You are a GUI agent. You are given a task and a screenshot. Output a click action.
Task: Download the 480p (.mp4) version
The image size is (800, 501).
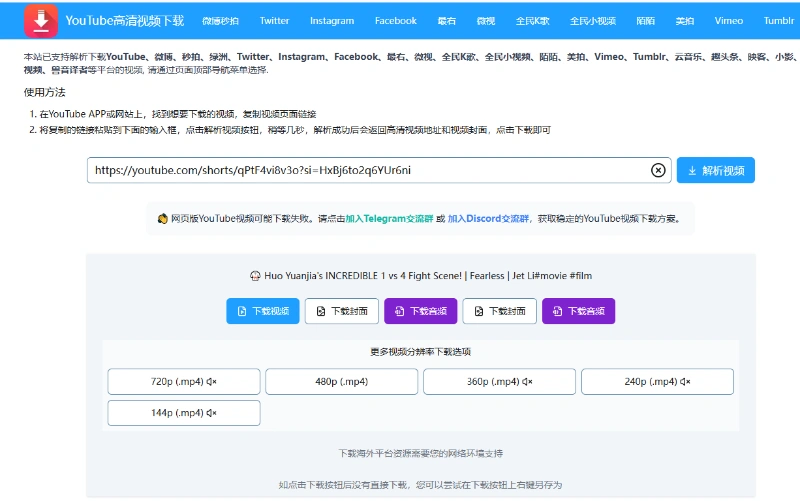point(341,382)
